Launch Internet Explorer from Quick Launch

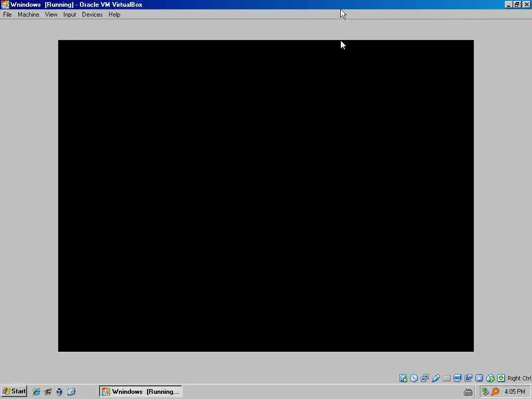[36, 392]
